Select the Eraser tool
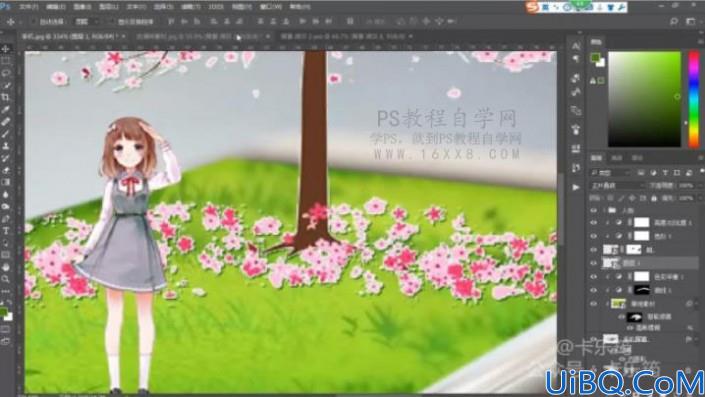Image resolution: width=705 pixels, height=397 pixels. coord(6,170)
